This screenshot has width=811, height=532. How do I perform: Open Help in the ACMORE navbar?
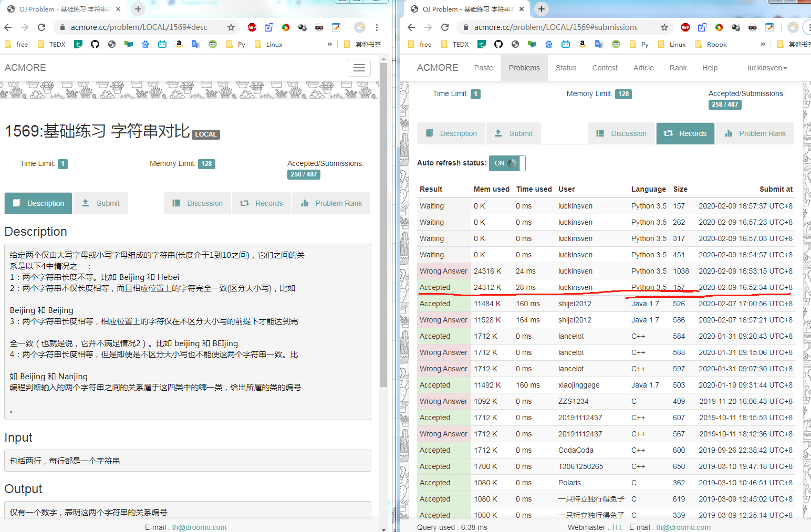(710, 68)
